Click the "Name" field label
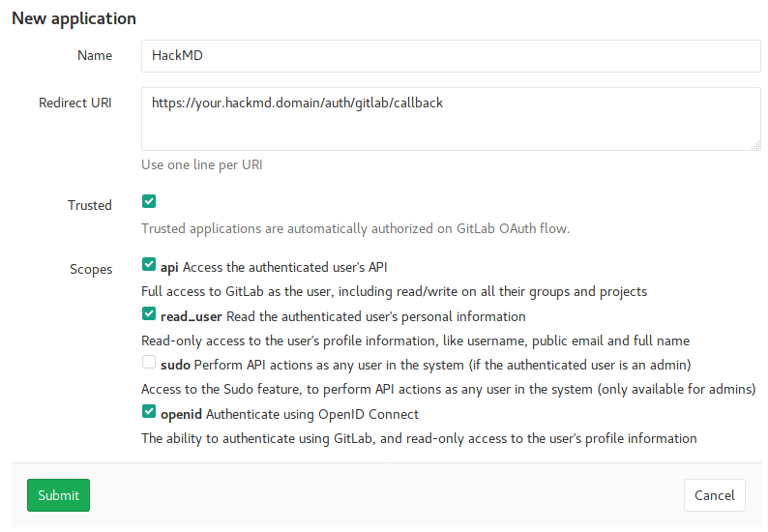Screen dimensions: 768x532 click(x=95, y=56)
